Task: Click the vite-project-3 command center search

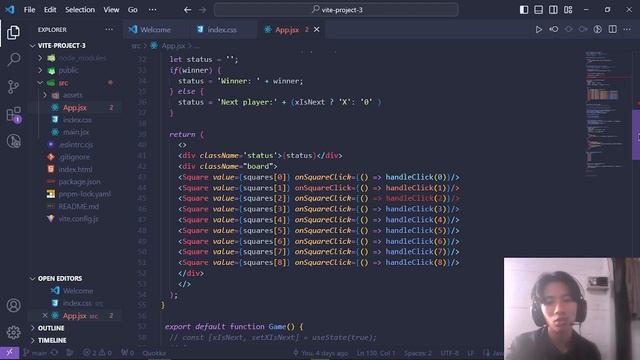Action: [x=336, y=10]
